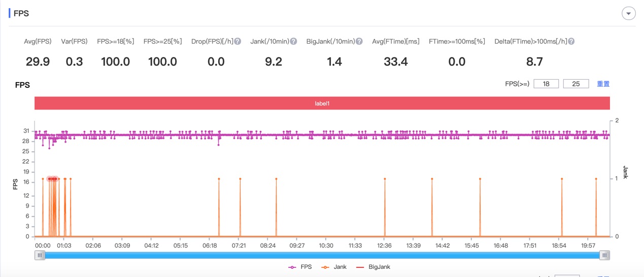644x277 pixels.
Task: Click the blue time range slider track
Action: [322, 256]
